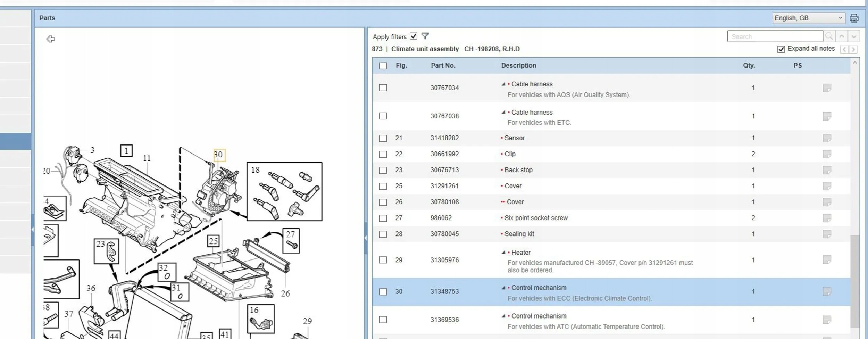Viewport: 868px width, 339px height.
Task: Tick checkbox for Cable harness 30767034
Action: 383,88
